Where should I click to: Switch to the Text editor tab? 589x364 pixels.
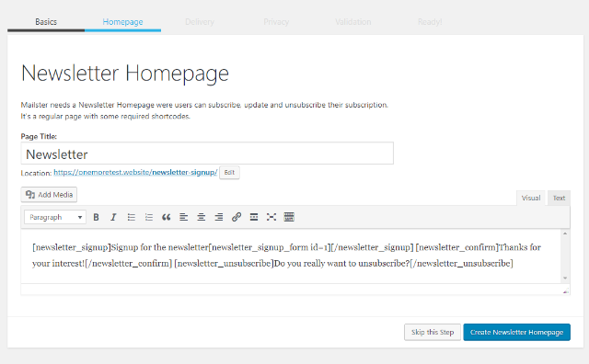coord(559,199)
